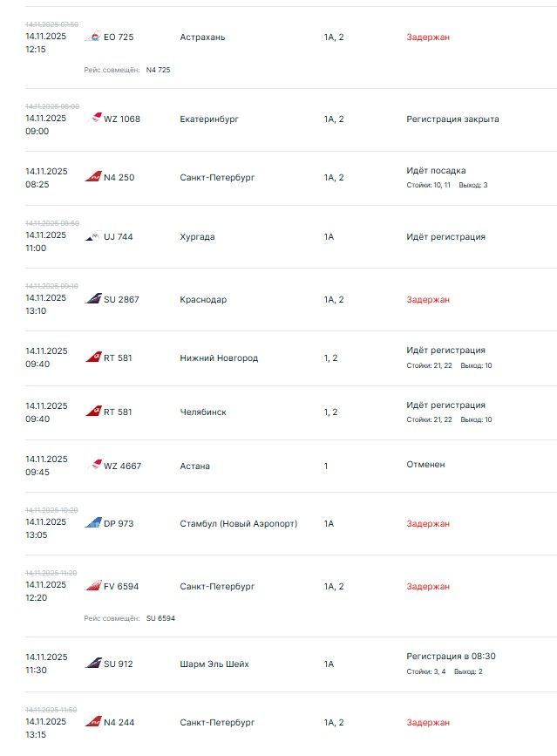Click the airline logo in the Нижний Новгород row
Image resolution: width=557 pixels, height=756 pixels.
(x=92, y=357)
